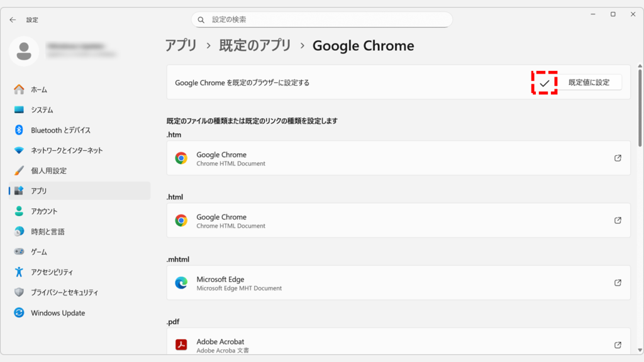The width and height of the screenshot is (644, 362).
Task: Open the app chooser for .html entry
Action: [x=618, y=220]
